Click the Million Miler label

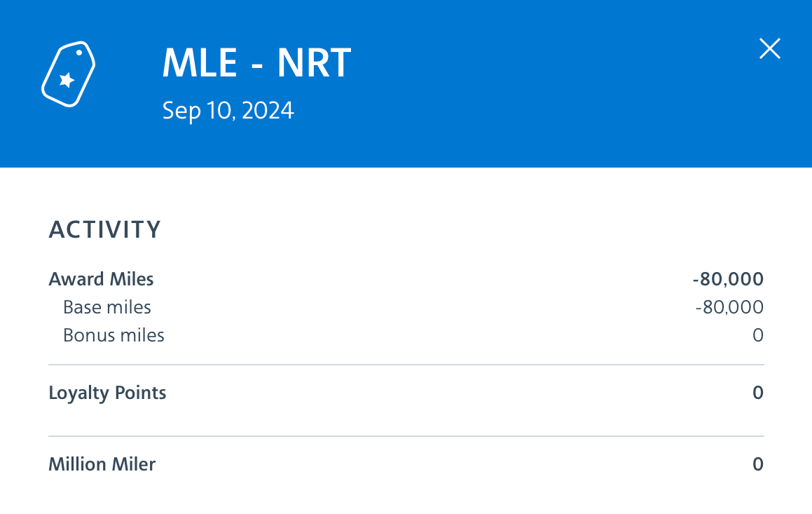[102, 464]
